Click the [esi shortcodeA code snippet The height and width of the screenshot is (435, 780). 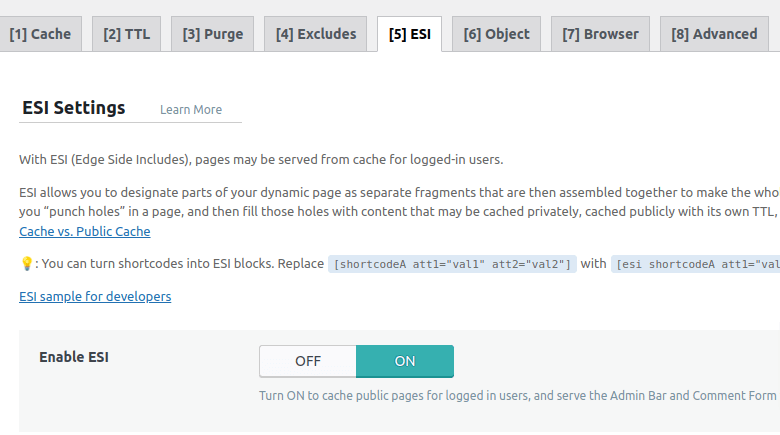(695, 264)
